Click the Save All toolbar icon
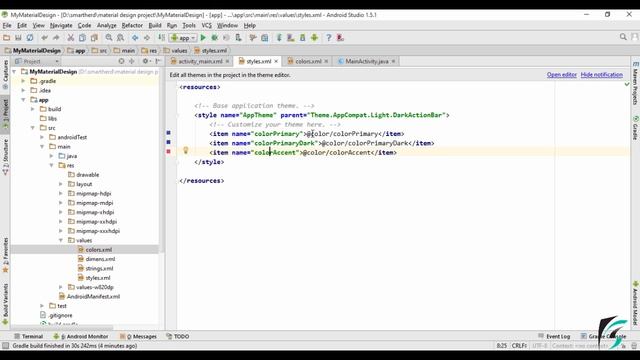Screen dimensions: 640x360 18,38
